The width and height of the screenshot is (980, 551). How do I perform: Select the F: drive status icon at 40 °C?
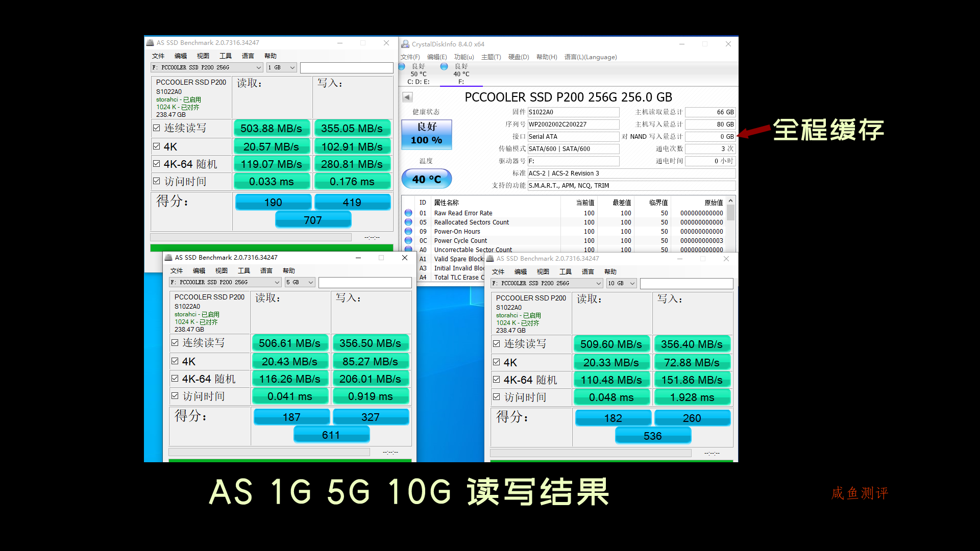coord(444,66)
